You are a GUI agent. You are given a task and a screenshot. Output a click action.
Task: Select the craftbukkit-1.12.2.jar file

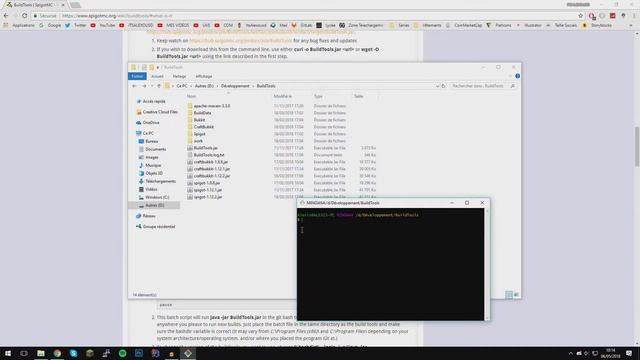coord(212,176)
